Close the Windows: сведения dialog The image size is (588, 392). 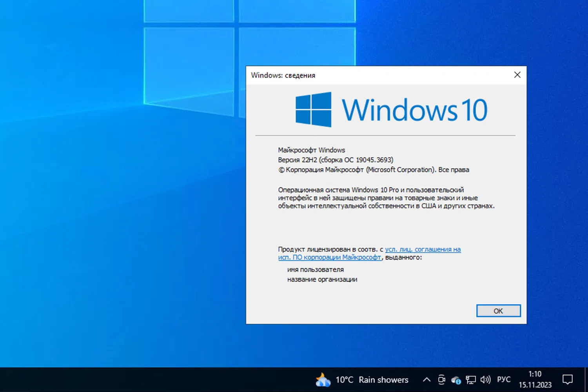click(x=517, y=74)
